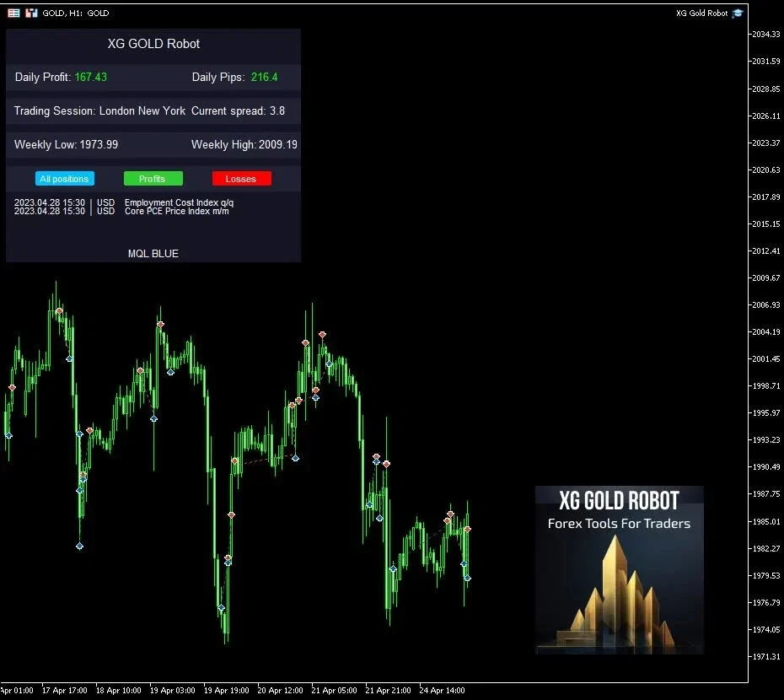
Task: Click the 24 Apr 14:00 time label
Action: click(x=442, y=690)
